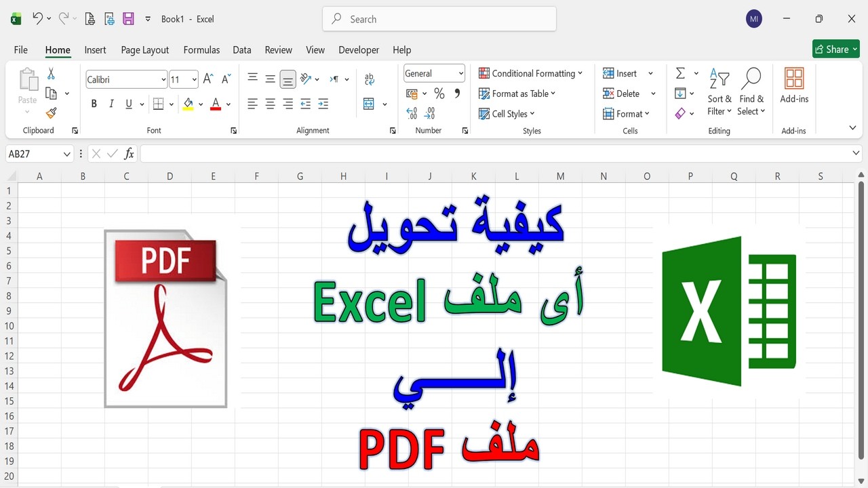Open the Name Box dropdown arrow
Image resolution: width=868 pixels, height=488 pixels.
click(66, 154)
